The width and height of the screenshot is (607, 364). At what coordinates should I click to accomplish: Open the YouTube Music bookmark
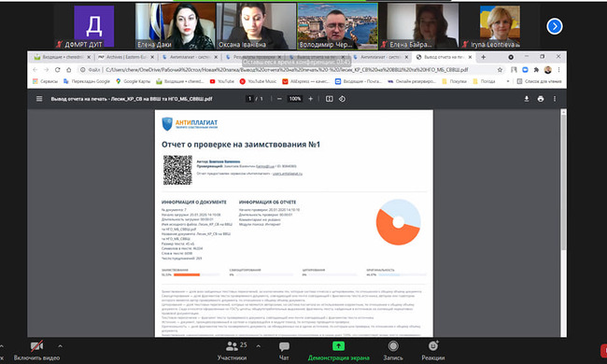(x=258, y=81)
